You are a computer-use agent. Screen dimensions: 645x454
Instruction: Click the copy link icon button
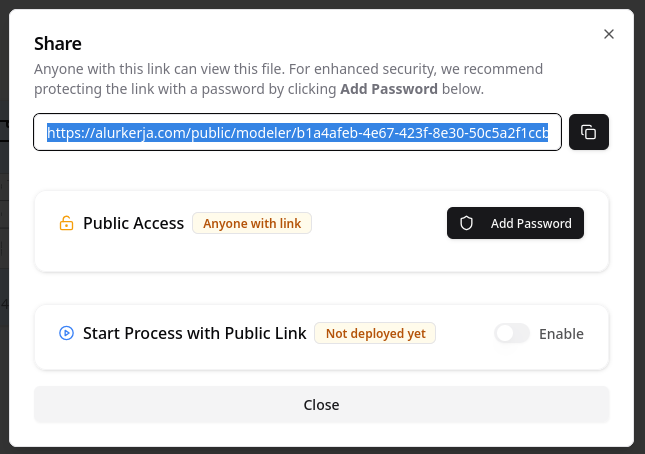(589, 132)
